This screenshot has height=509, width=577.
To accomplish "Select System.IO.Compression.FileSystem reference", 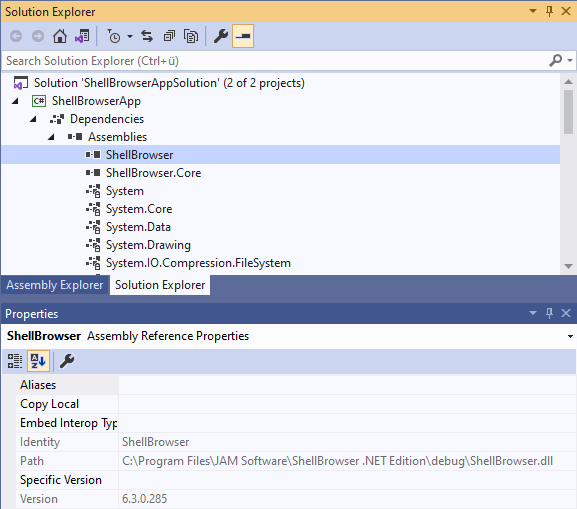I will point(198,263).
